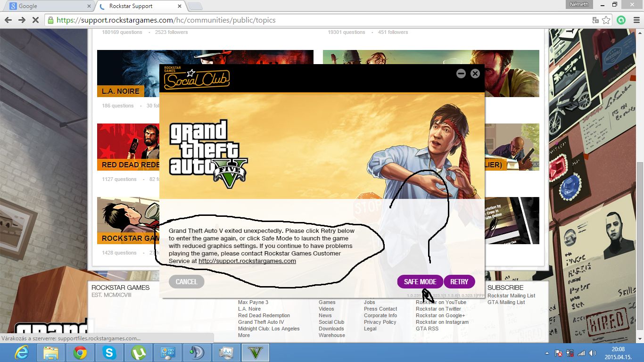Click the Rockstar Social Club logo
This screenshot has width=644, height=362.
[x=197, y=78]
